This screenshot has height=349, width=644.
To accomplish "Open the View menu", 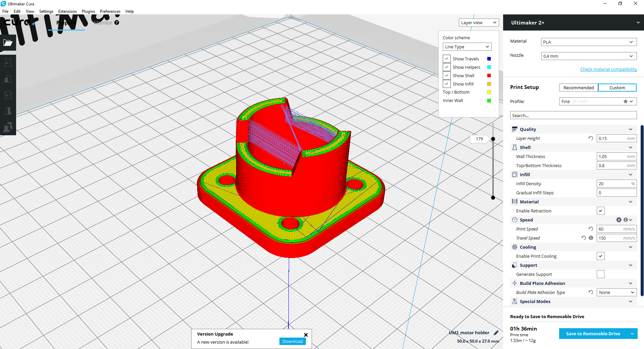I will (30, 11).
